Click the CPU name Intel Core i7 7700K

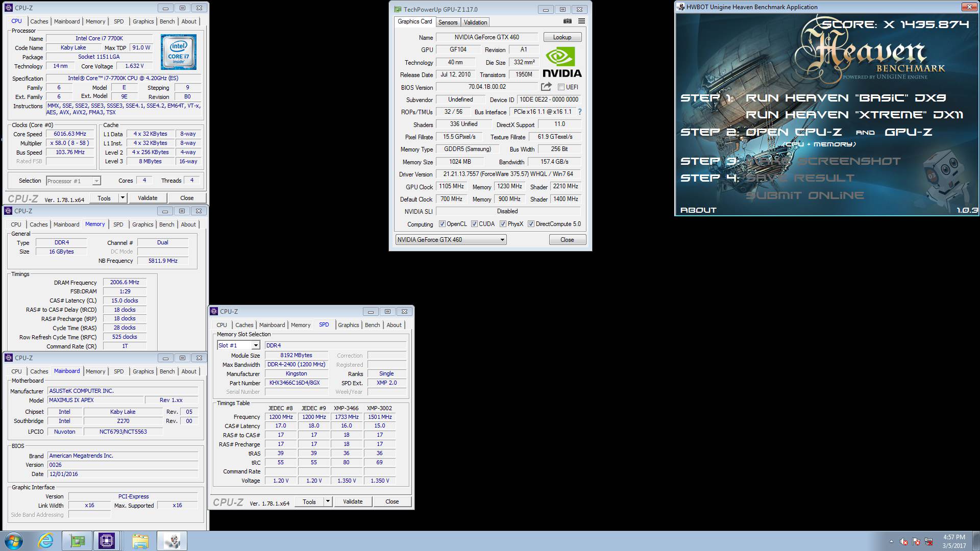99,38
